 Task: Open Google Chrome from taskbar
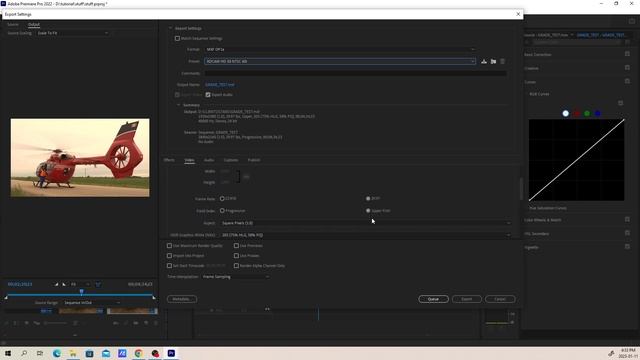139,353
